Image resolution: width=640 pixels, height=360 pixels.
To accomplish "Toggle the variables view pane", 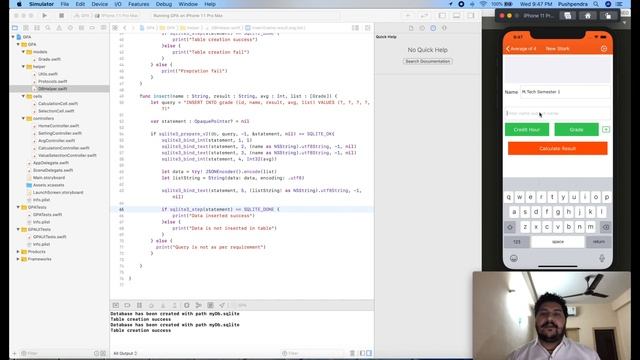I will (x=362, y=353).
